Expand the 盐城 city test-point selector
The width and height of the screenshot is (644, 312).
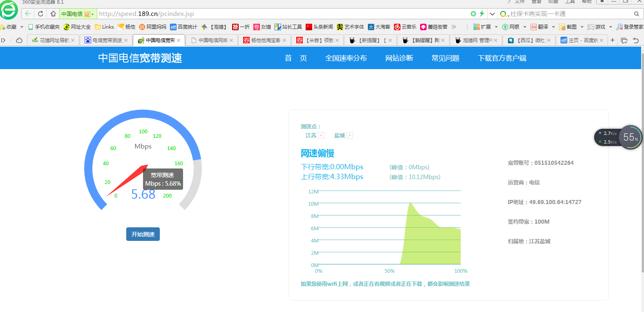pos(350,135)
